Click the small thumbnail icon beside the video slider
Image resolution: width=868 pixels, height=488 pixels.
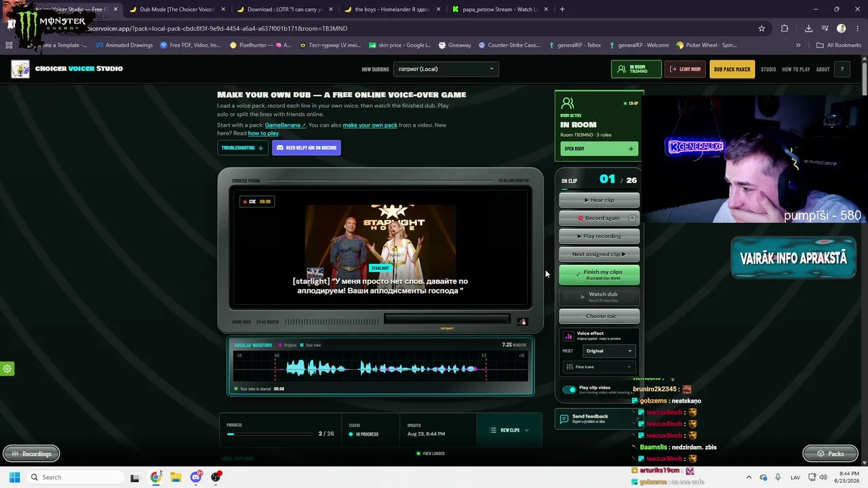coord(522,322)
